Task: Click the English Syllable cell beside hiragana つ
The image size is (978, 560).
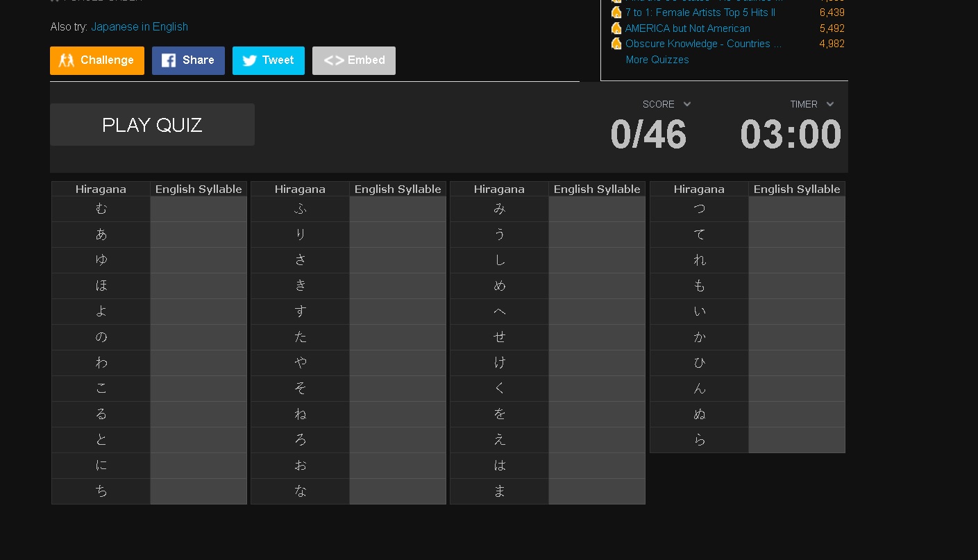Action: click(x=796, y=208)
